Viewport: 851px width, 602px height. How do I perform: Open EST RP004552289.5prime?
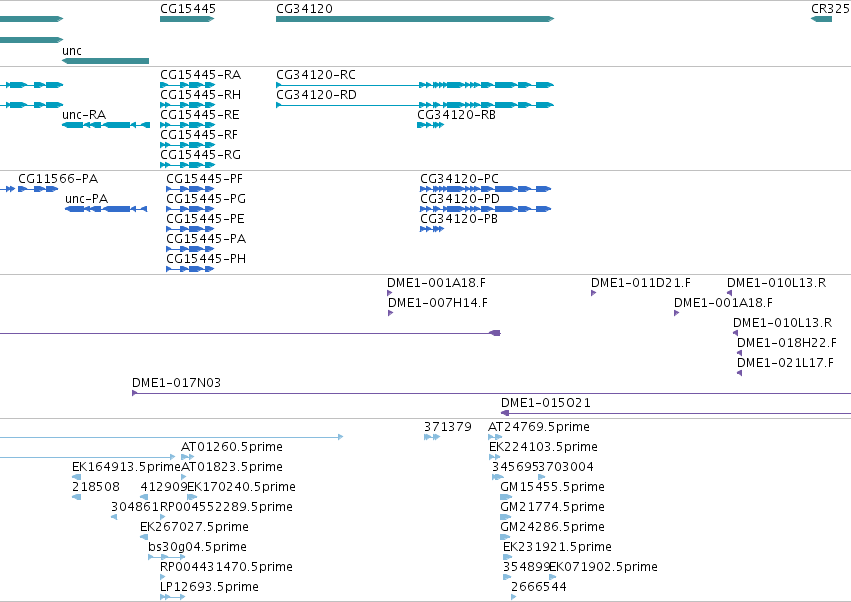point(226,508)
